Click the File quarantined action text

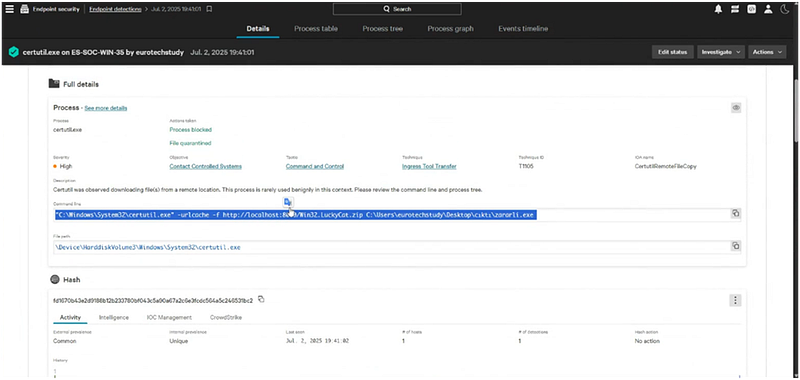(190, 143)
